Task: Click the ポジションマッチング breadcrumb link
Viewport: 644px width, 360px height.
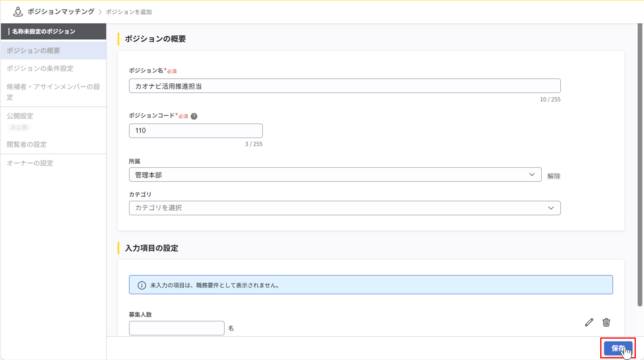Action: coord(61,11)
